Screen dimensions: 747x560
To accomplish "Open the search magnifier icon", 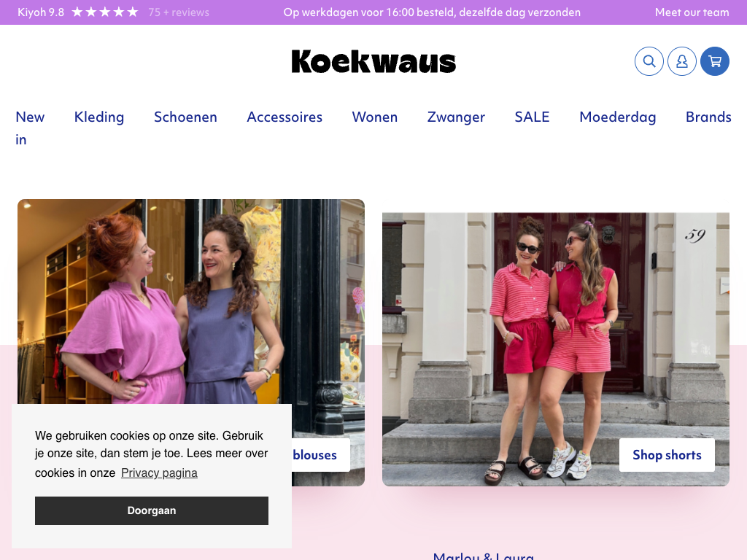I will click(649, 61).
